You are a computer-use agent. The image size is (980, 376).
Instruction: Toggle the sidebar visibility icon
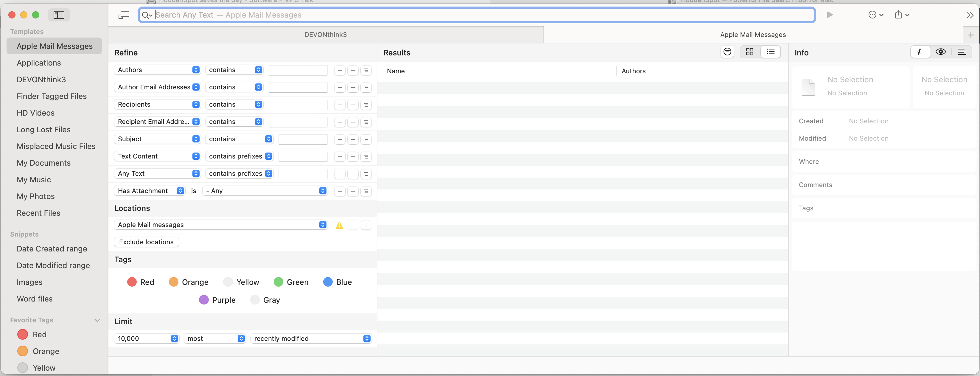(x=59, y=15)
